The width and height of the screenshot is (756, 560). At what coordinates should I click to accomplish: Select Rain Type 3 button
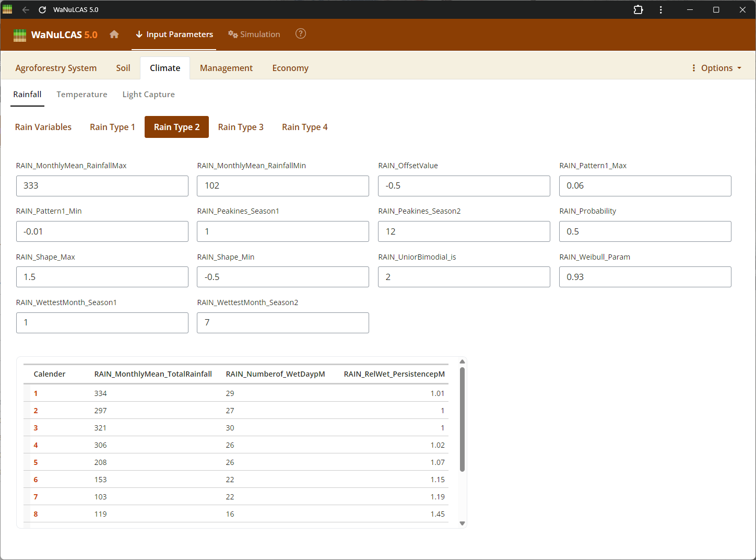click(241, 127)
